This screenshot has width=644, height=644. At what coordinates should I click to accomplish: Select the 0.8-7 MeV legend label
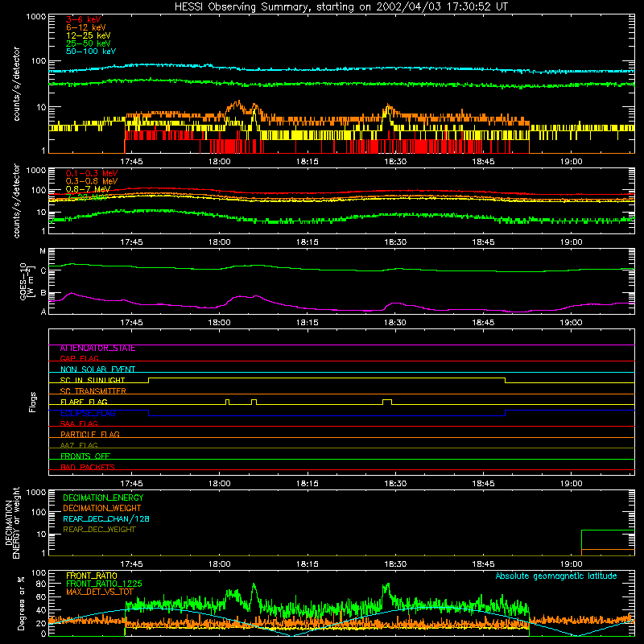pyautogui.click(x=88, y=189)
